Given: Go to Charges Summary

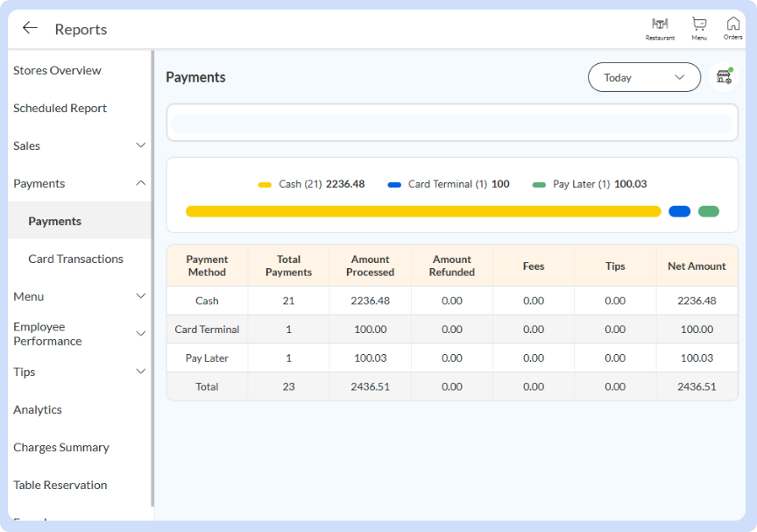Looking at the screenshot, I should click(x=61, y=447).
